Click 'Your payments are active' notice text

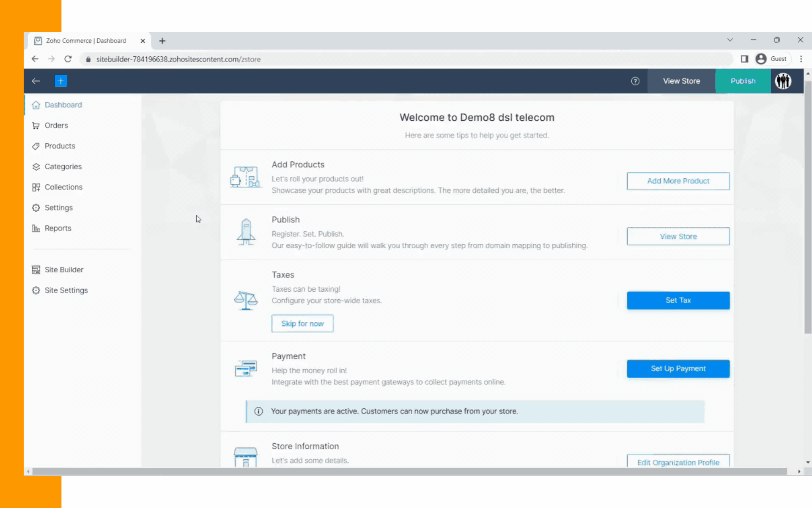click(x=394, y=411)
